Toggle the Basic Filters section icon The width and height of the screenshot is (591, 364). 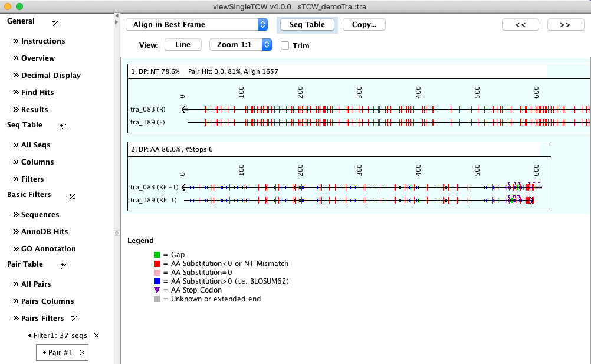(x=72, y=196)
